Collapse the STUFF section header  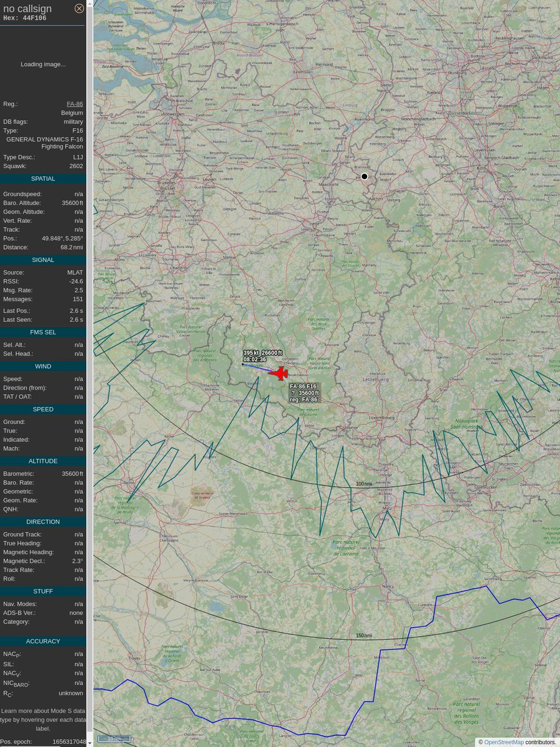click(43, 591)
